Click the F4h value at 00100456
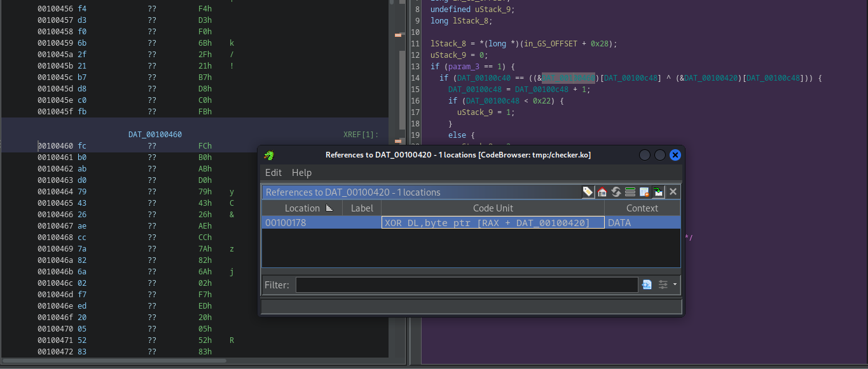The width and height of the screenshot is (868, 369). pyautogui.click(x=205, y=9)
